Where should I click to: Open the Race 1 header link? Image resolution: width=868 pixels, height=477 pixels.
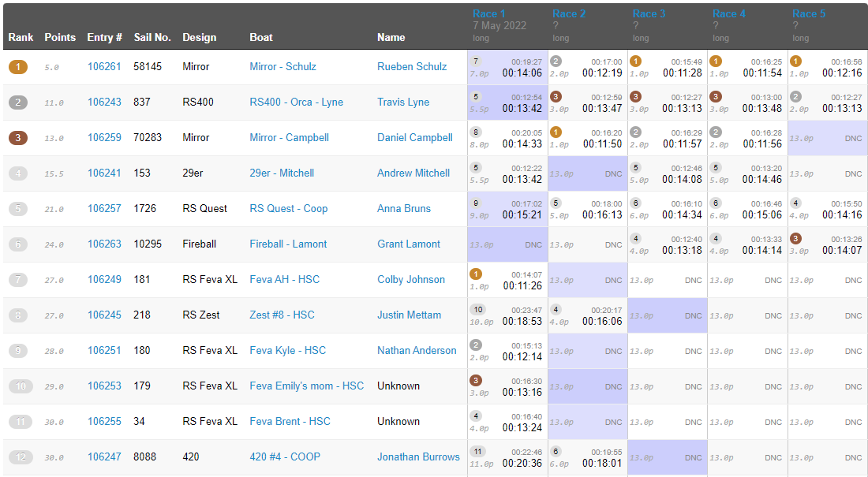coord(488,14)
